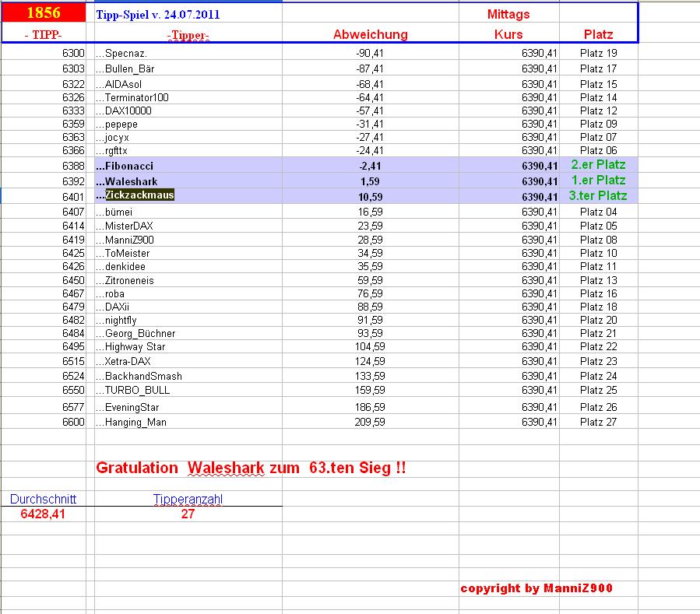Select the average value 6428,41
Image resolution: width=700 pixels, height=614 pixels.
tap(43, 514)
